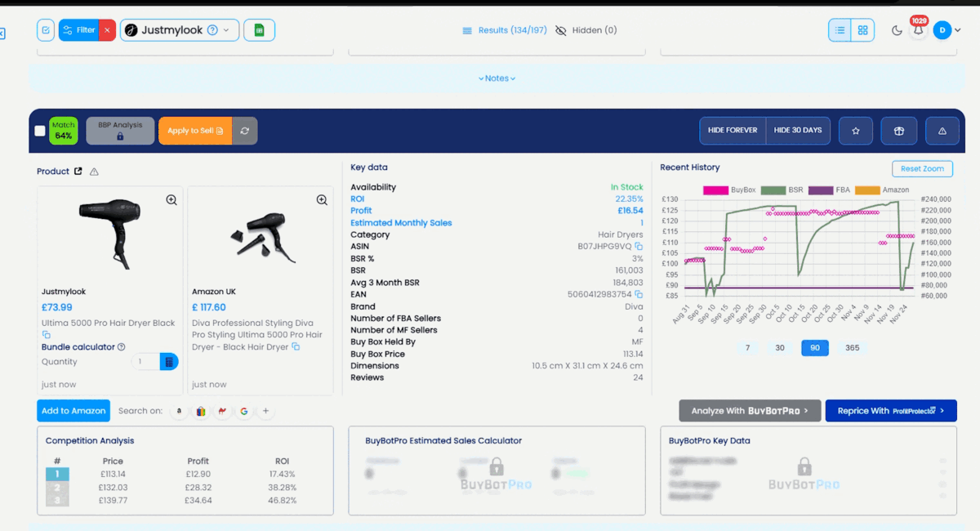Click the warning triangle next to Product

click(94, 172)
